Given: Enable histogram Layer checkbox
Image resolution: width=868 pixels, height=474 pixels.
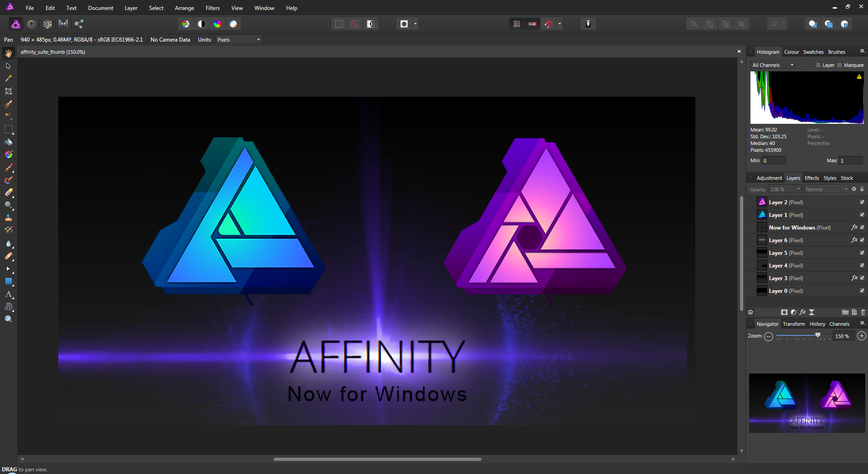Looking at the screenshot, I should point(818,65).
